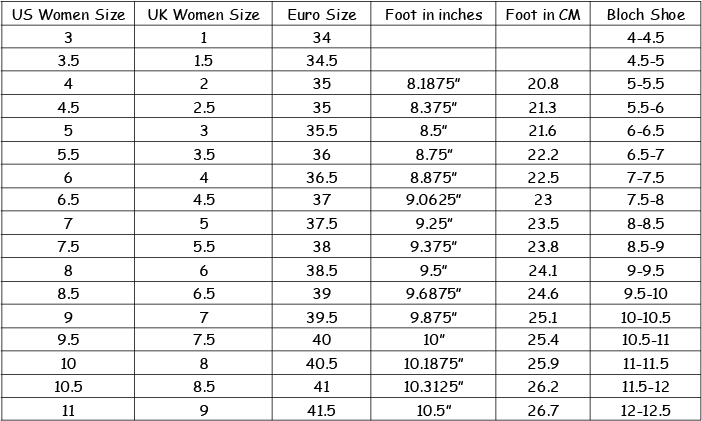Select the Foot in CM cell 21.3

pyautogui.click(x=543, y=107)
